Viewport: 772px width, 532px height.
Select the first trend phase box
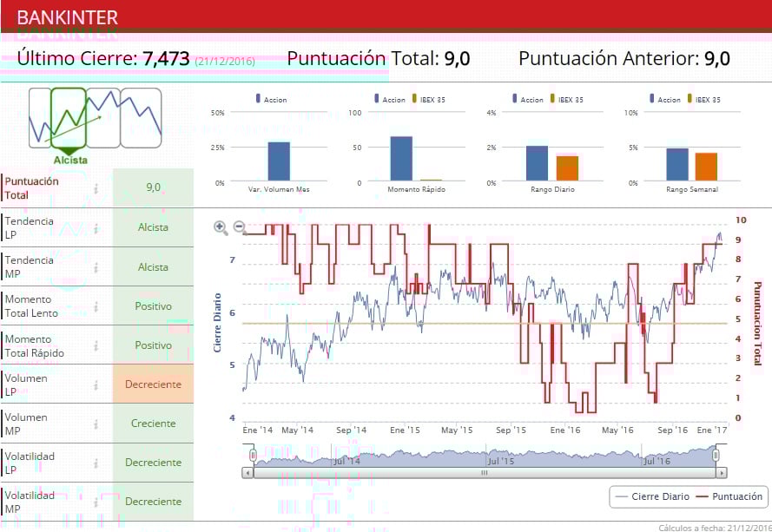(x=40, y=118)
